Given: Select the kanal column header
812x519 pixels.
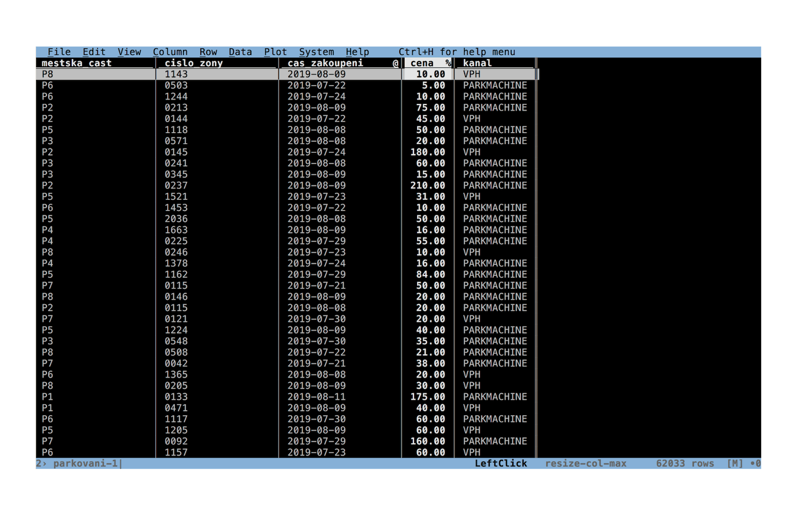Looking at the screenshot, I should [x=477, y=63].
